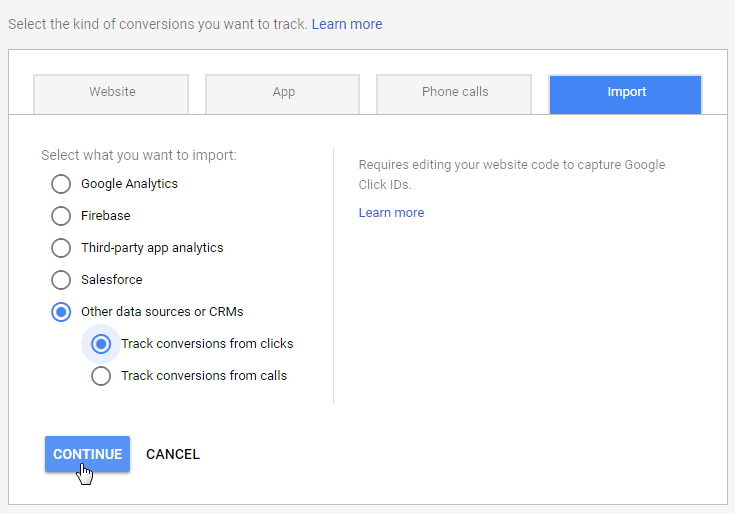Switch to the Website tab
The width and height of the screenshot is (735, 514).
(x=112, y=93)
